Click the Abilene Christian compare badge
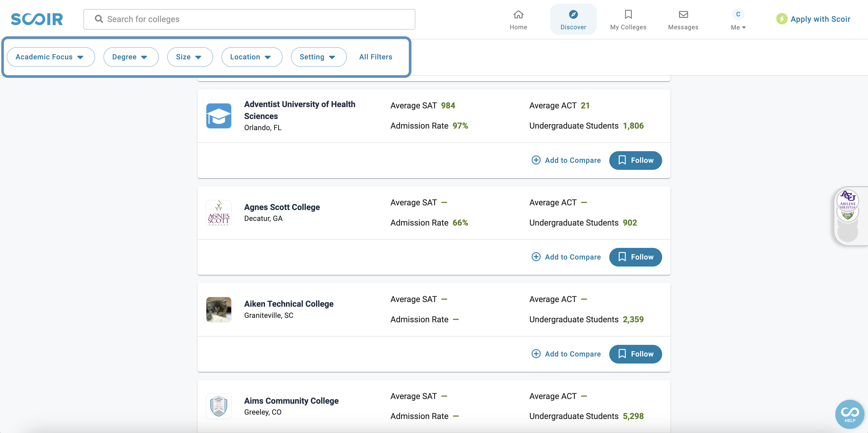 848,200
